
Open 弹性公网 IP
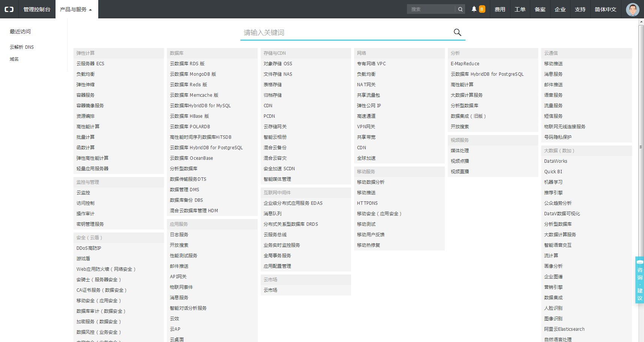pos(369,106)
